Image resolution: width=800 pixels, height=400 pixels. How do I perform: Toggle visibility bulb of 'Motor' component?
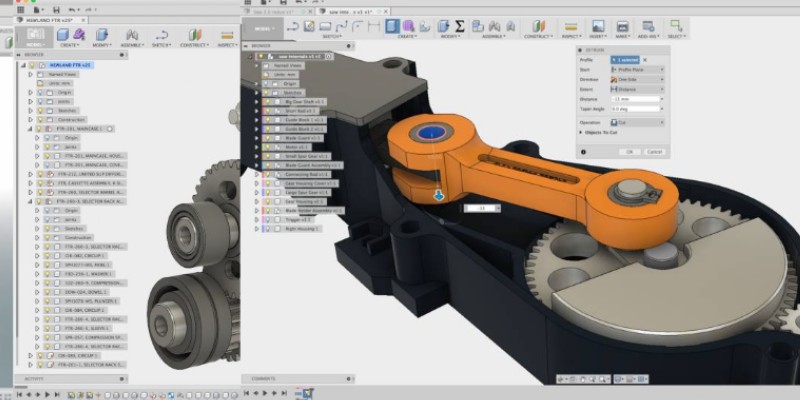pyautogui.click(x=266, y=147)
